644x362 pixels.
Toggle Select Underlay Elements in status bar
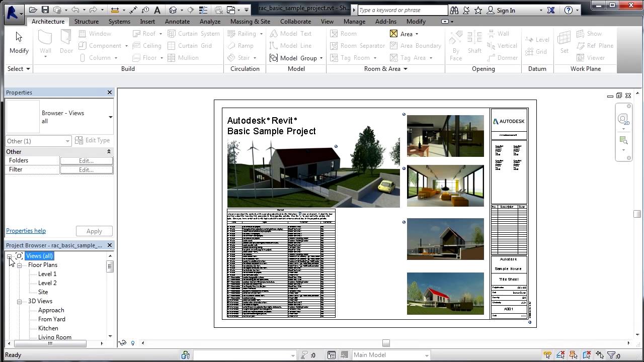[x=560, y=355]
